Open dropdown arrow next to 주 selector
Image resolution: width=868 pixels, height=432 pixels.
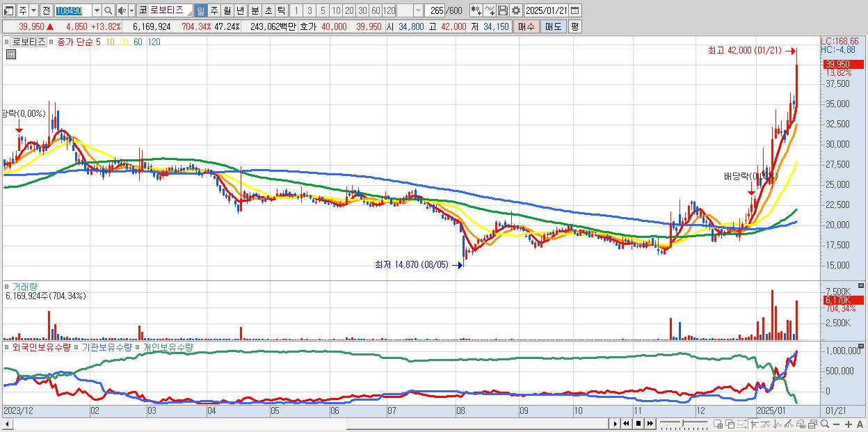click(33, 10)
